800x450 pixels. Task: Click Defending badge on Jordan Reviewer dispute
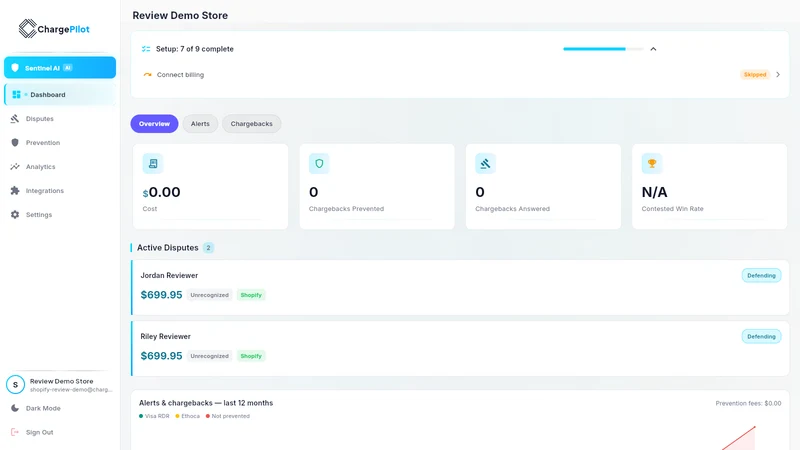[761, 276]
